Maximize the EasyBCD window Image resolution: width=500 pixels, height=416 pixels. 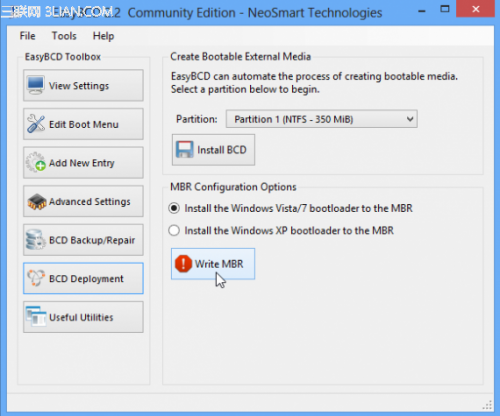(x=445, y=9)
